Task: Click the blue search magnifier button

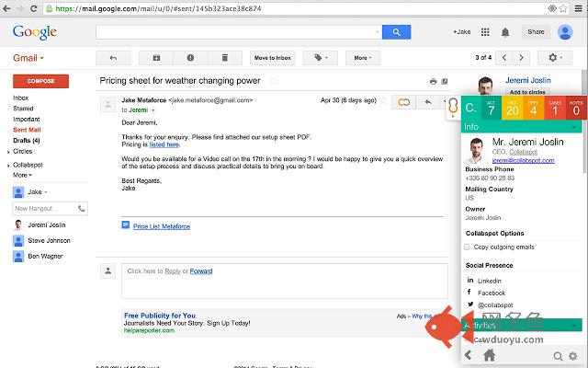Action: pyautogui.click(x=396, y=32)
